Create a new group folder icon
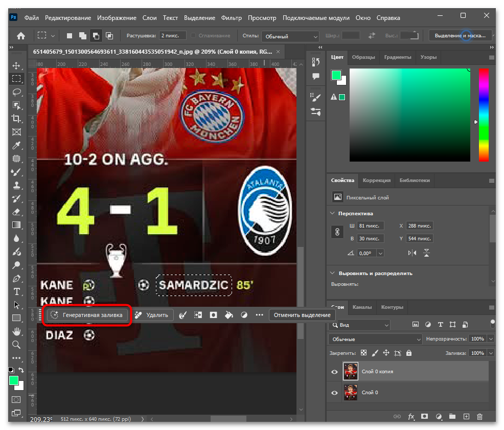The width and height of the screenshot is (504, 430). (x=452, y=417)
